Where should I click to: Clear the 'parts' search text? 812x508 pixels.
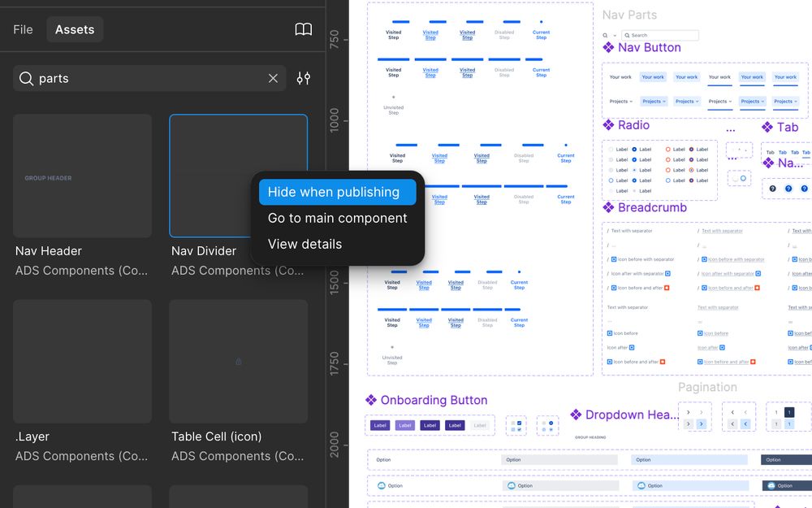(273, 78)
